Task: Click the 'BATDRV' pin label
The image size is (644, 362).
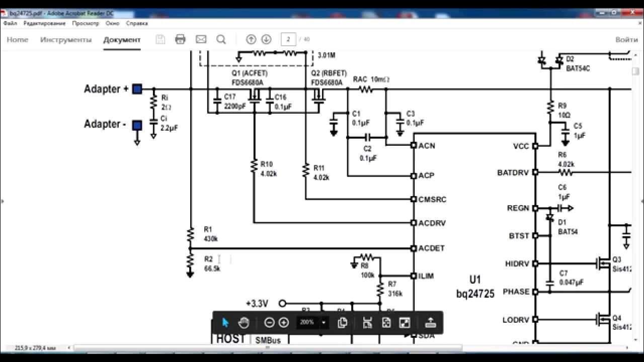Action: [x=513, y=172]
